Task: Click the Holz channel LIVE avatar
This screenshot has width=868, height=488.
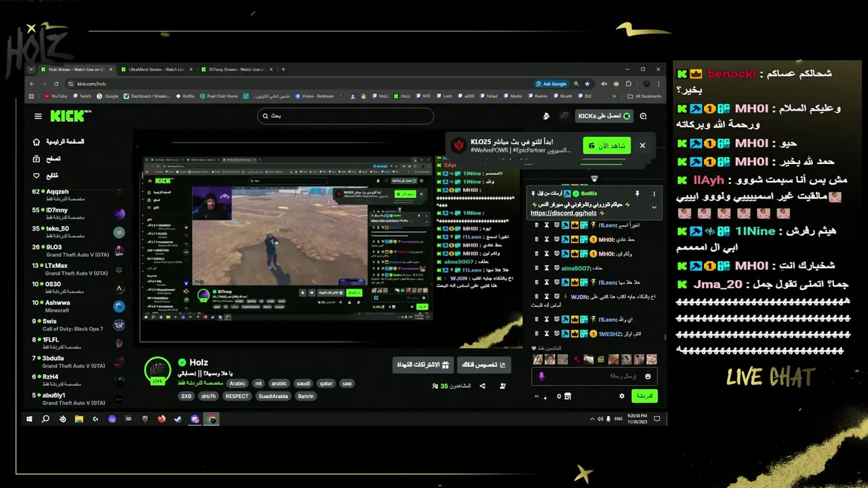Action: (x=157, y=370)
